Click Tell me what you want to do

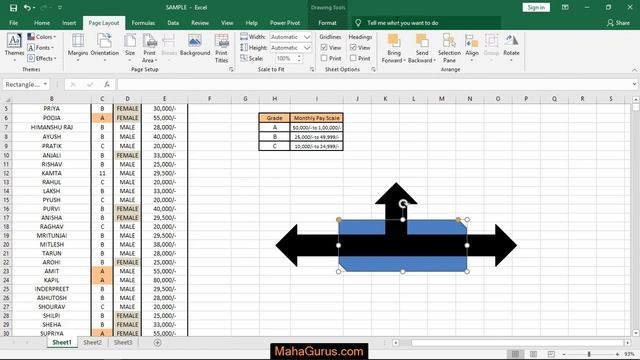point(402,23)
